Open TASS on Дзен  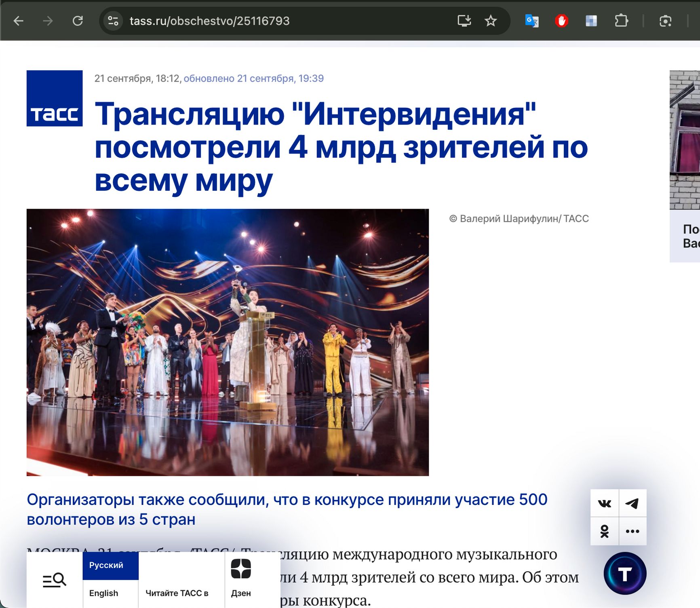[x=241, y=578]
